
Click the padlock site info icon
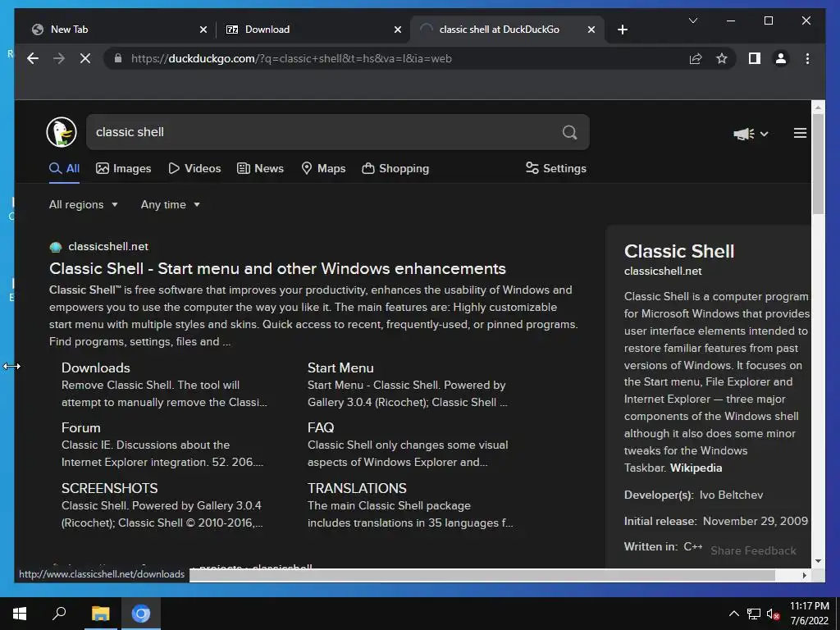click(118, 58)
